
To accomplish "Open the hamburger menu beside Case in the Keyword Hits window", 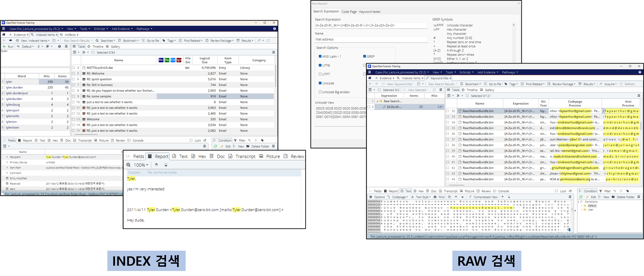I will click(x=370, y=72).
